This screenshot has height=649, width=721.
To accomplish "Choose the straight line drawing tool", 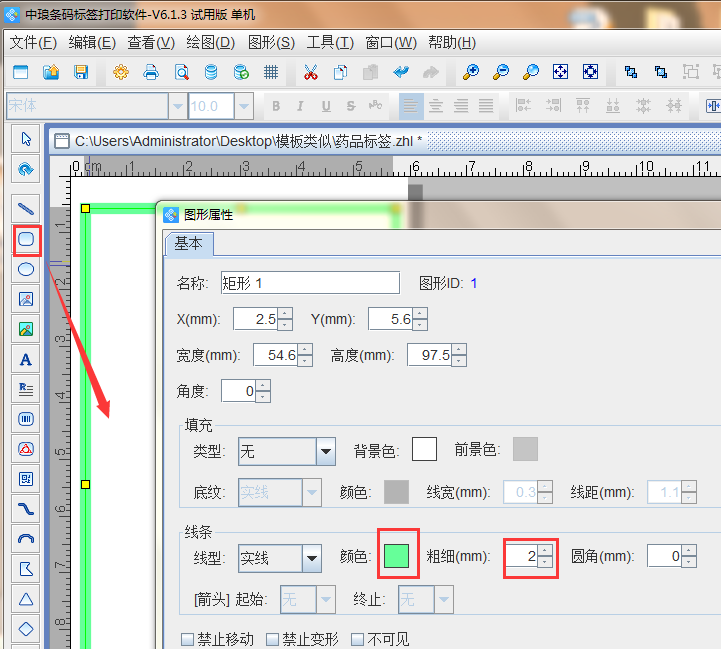I will click(26, 209).
